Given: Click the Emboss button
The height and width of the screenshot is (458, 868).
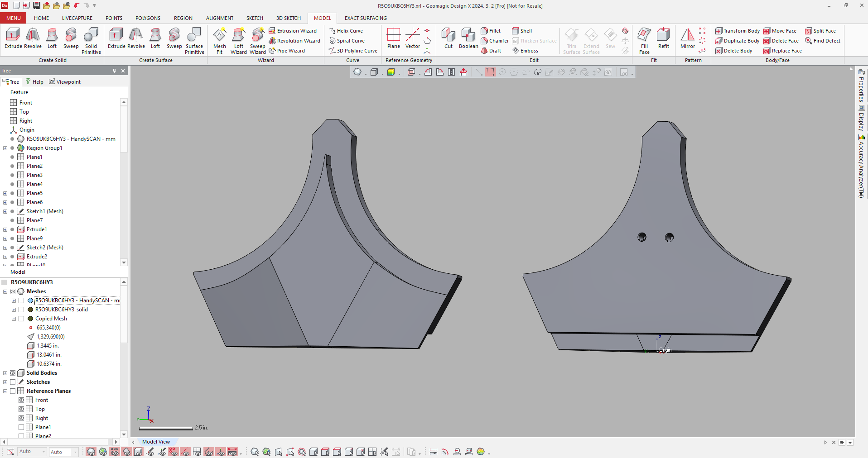Looking at the screenshot, I should (525, 51).
